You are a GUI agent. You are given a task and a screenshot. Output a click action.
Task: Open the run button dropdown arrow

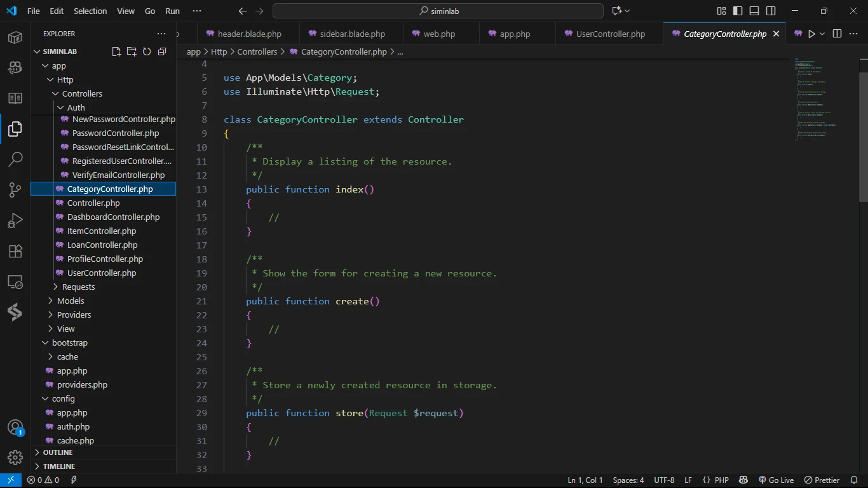click(x=822, y=34)
